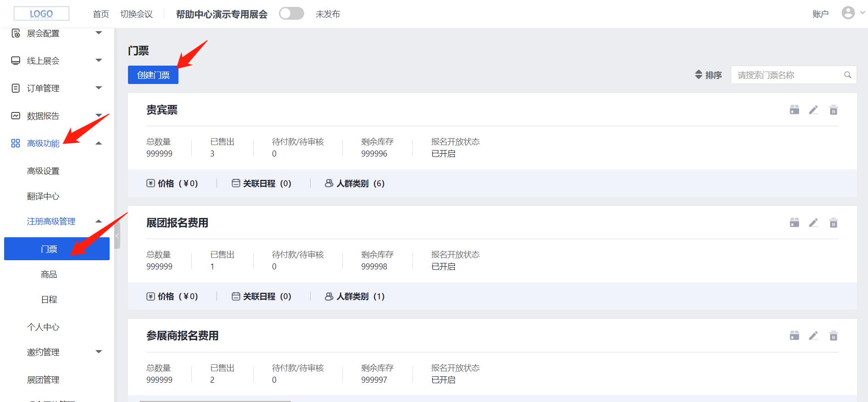Toggle the 未发布 publish switch
The image size is (868, 402).
pos(292,14)
